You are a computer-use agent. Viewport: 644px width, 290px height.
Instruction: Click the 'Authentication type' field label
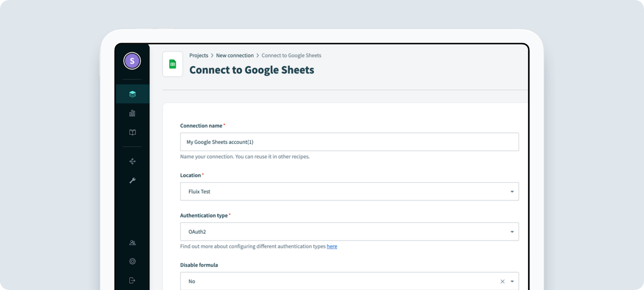[x=204, y=215]
